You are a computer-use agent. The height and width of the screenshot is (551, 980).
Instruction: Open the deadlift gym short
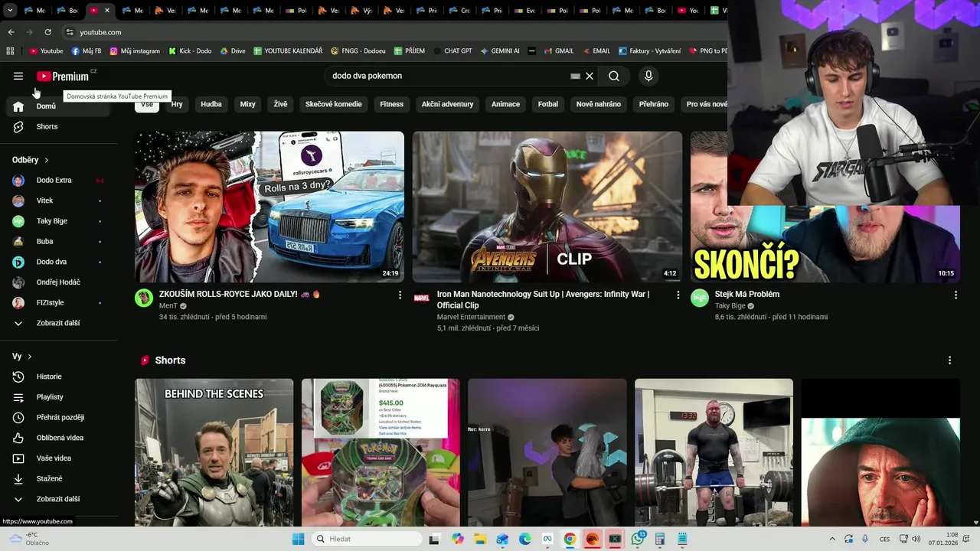[x=714, y=452]
